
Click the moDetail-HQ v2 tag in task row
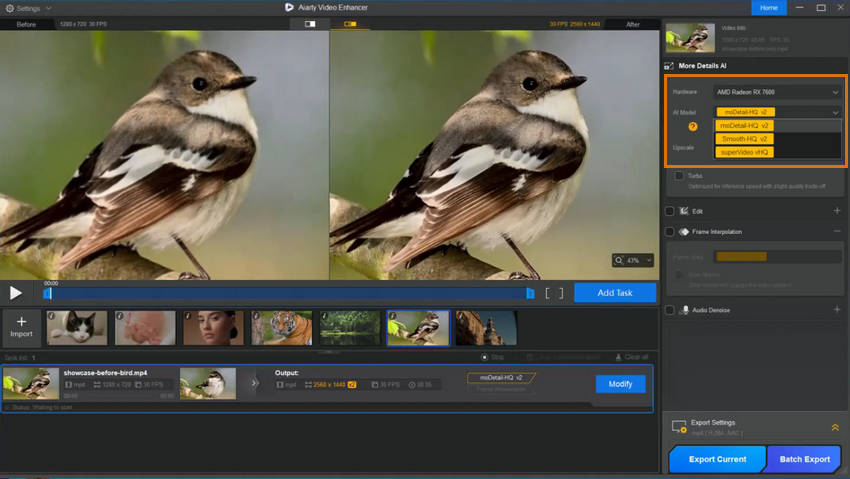click(x=500, y=378)
